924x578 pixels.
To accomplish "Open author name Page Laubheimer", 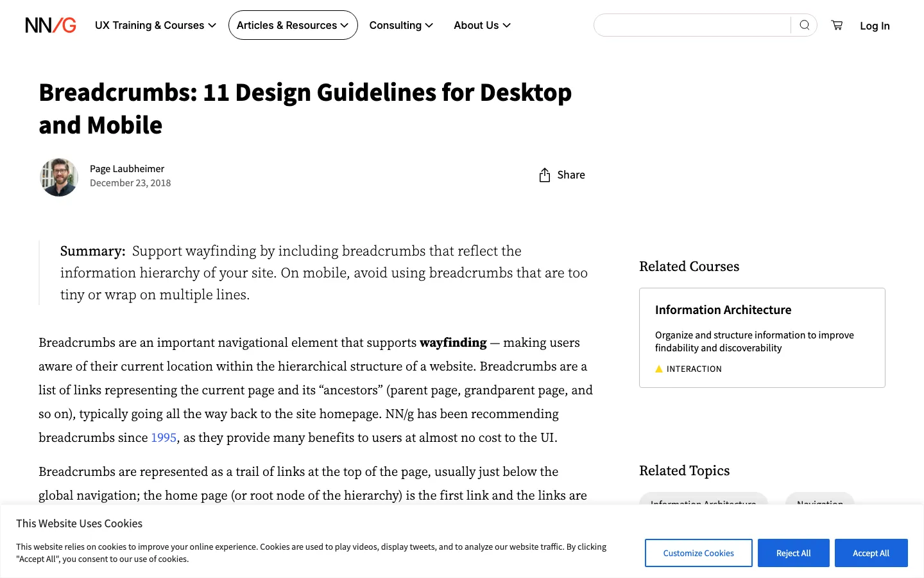I will click(127, 169).
